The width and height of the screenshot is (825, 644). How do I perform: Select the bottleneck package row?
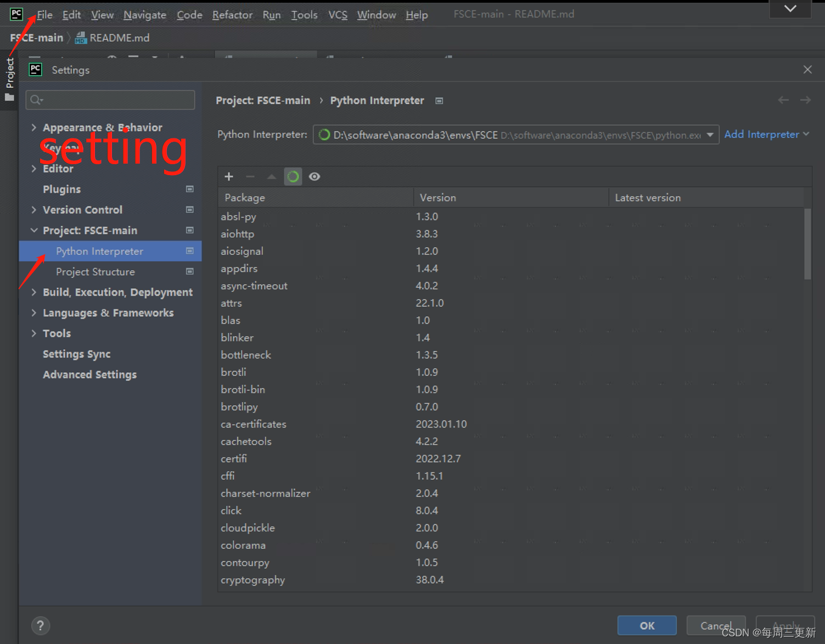point(511,355)
